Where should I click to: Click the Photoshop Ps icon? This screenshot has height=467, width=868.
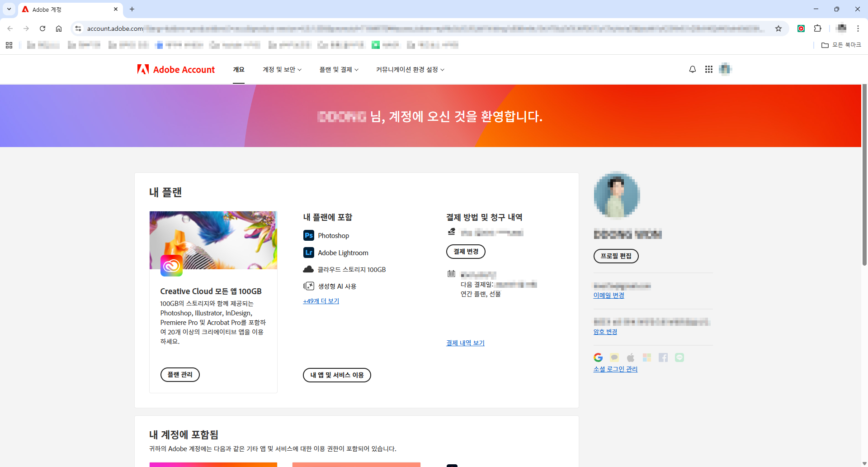click(x=309, y=235)
